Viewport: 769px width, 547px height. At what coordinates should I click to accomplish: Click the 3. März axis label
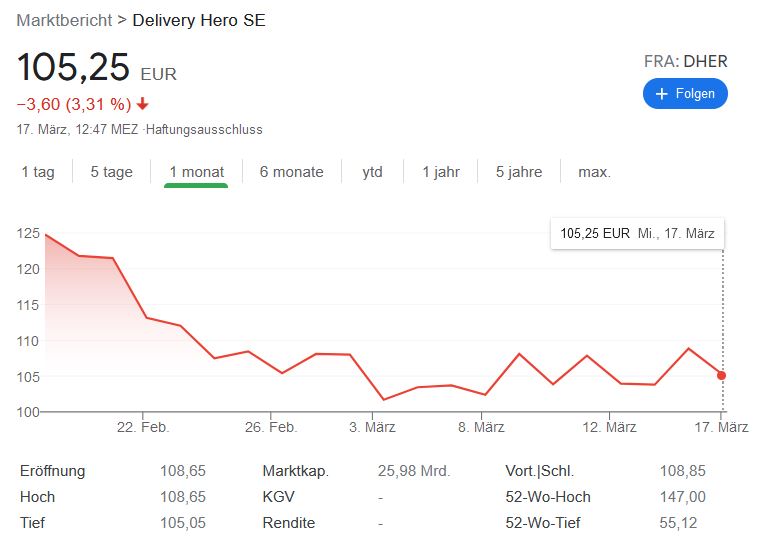(372, 427)
